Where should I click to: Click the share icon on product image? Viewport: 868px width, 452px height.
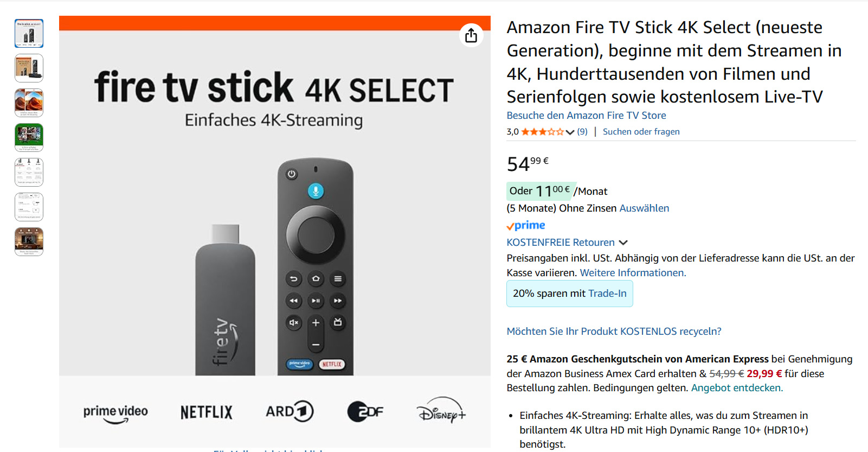(471, 35)
